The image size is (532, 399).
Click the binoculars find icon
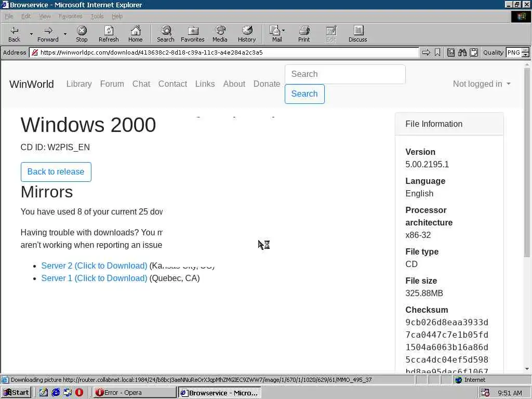tap(462, 52)
